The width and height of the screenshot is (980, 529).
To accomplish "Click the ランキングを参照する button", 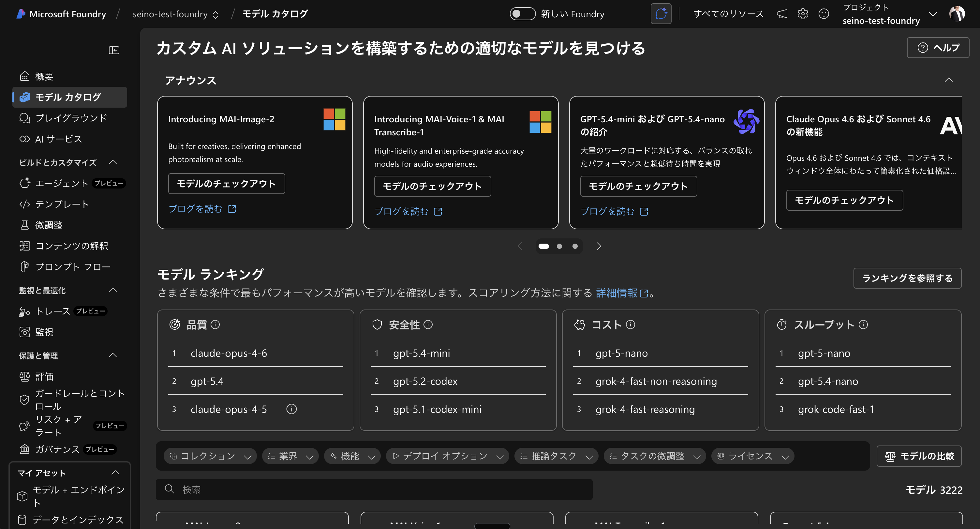I will click(907, 278).
